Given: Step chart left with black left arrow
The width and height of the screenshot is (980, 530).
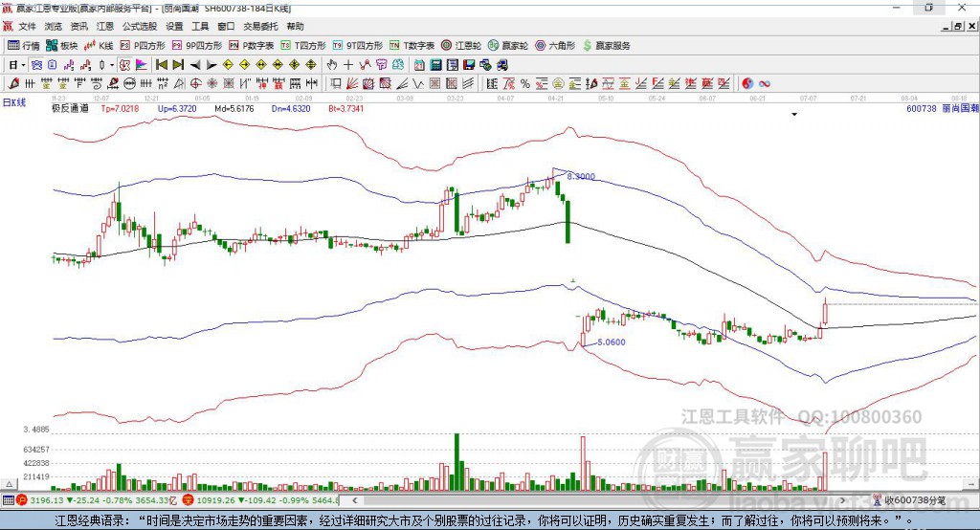Looking at the screenshot, I should [195, 65].
